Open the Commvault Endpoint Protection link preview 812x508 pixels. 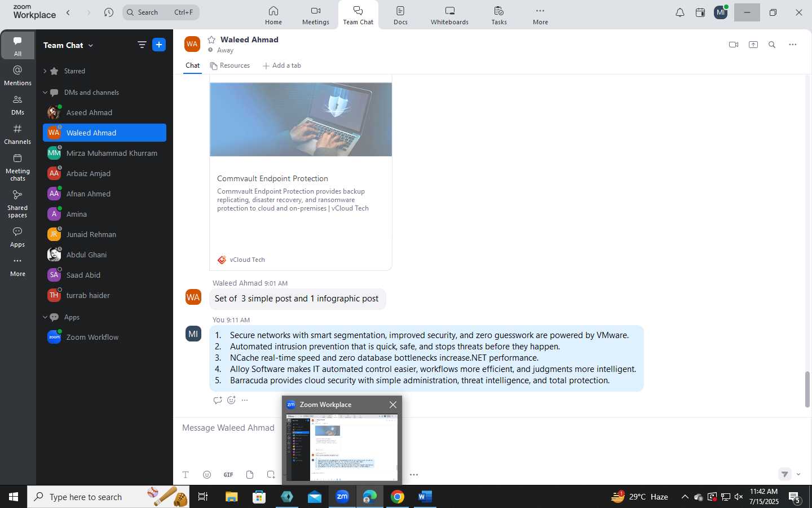pos(272,178)
